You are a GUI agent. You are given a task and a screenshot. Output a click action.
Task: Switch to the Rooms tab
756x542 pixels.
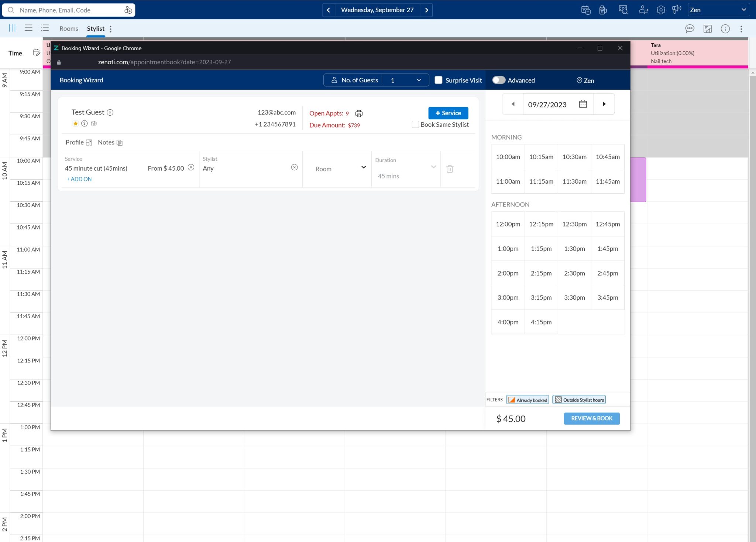(69, 28)
